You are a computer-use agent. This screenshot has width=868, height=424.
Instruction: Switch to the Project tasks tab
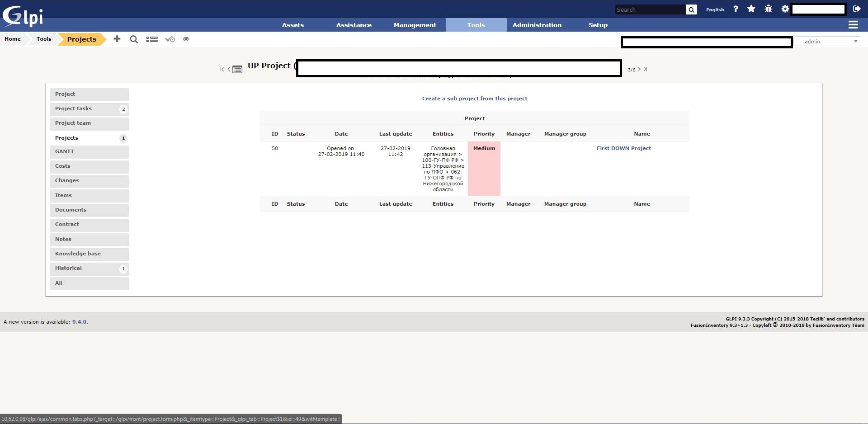(x=90, y=109)
